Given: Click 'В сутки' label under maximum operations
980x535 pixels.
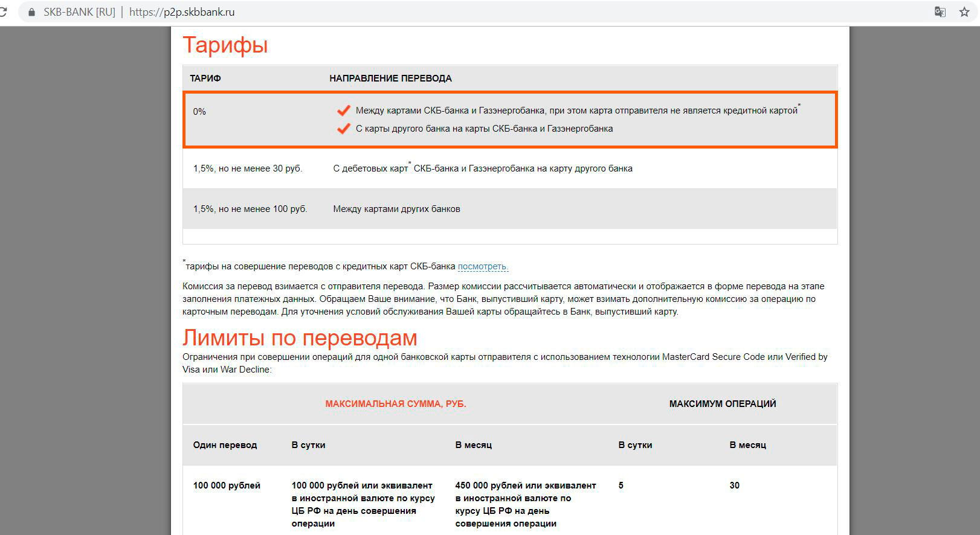Looking at the screenshot, I should (x=635, y=445).
